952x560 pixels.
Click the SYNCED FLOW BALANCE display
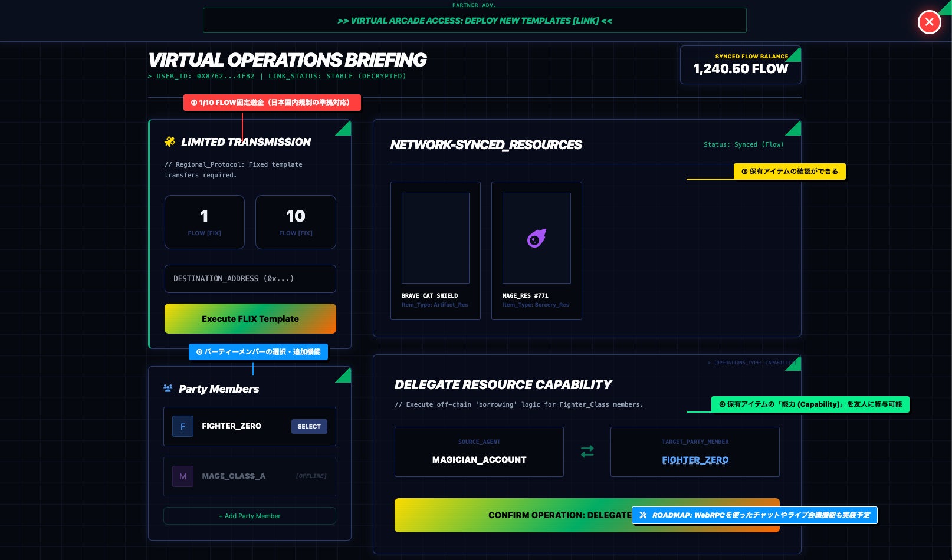(740, 65)
